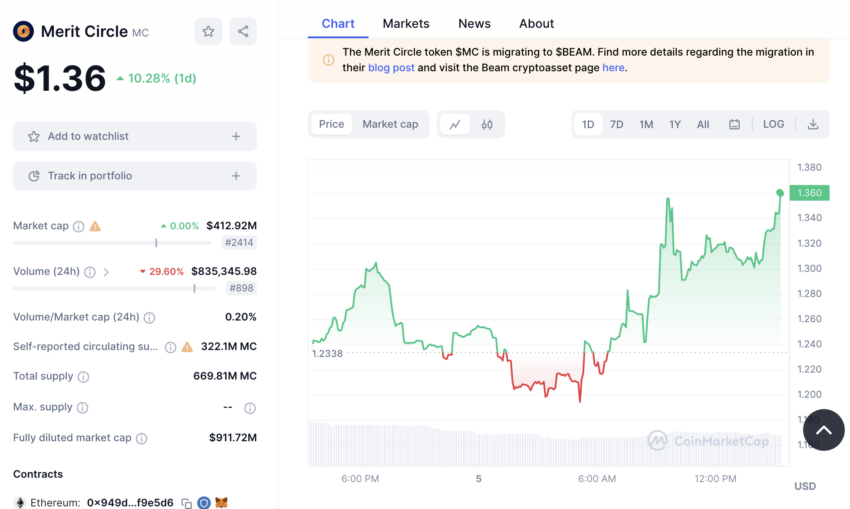Click the Ethereum logo under Contracts
The image size is (850, 509).
point(20,503)
